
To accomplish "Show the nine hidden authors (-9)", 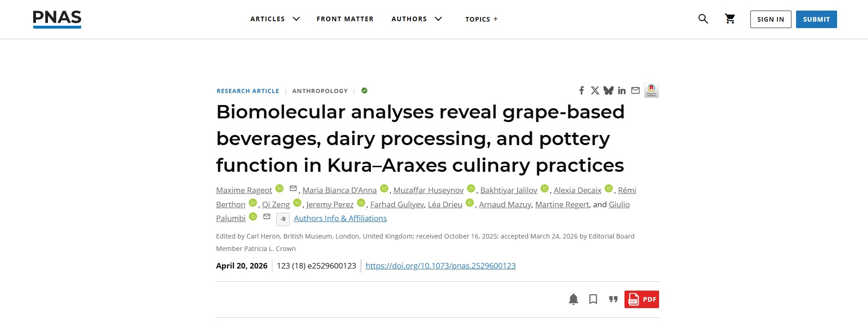I will pyautogui.click(x=283, y=219).
